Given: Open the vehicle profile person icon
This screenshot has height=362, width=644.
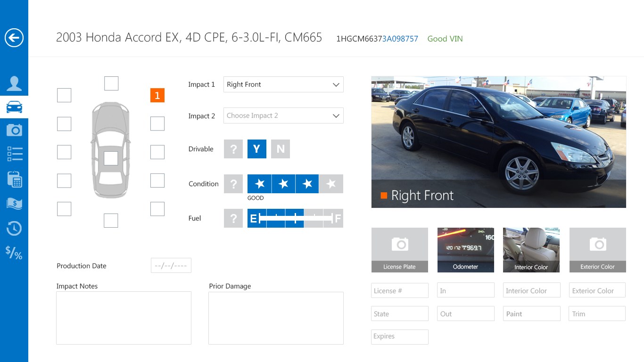Looking at the screenshot, I should pyautogui.click(x=14, y=83).
